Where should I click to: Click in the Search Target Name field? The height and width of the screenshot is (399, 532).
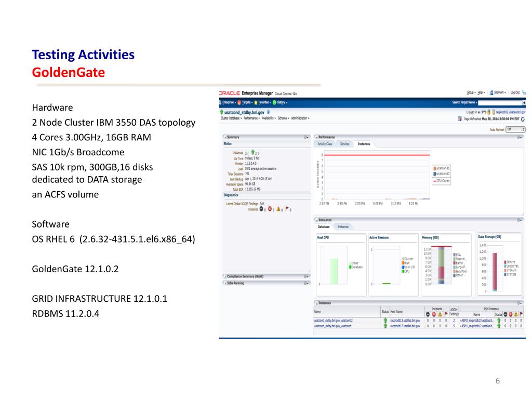(x=500, y=102)
